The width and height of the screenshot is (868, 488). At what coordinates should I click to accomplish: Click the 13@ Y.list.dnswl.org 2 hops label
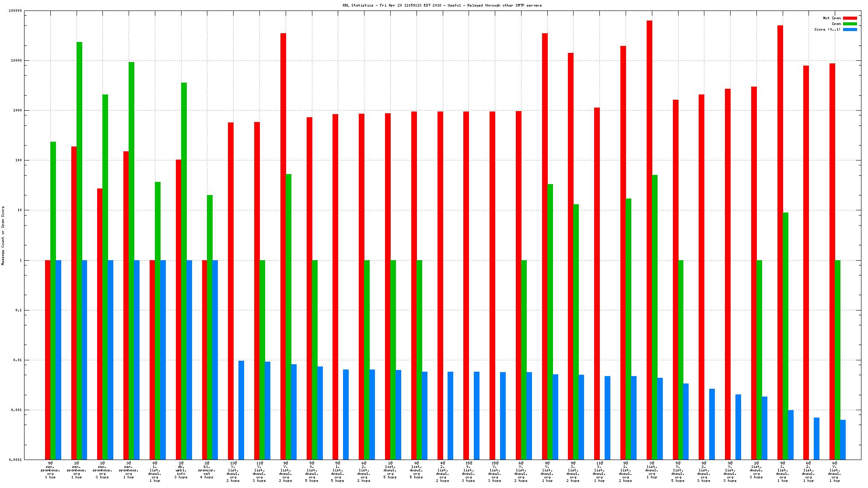(x=233, y=471)
